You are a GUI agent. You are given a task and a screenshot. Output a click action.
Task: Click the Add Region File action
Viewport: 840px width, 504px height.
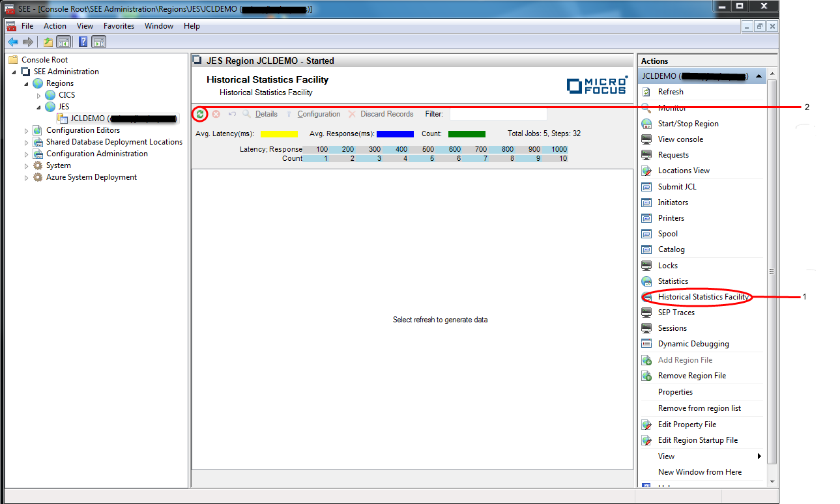pyautogui.click(x=685, y=360)
